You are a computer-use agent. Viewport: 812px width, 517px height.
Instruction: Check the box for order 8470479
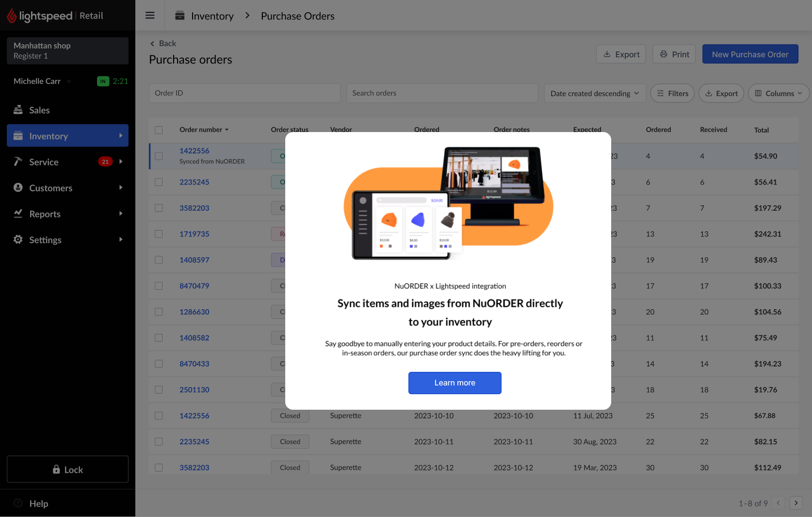click(159, 286)
